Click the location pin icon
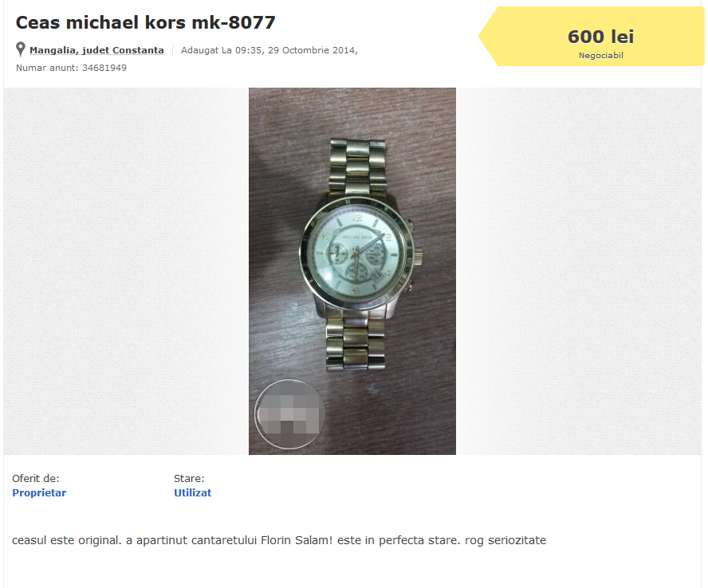Image resolution: width=708 pixels, height=588 pixels. [20, 49]
